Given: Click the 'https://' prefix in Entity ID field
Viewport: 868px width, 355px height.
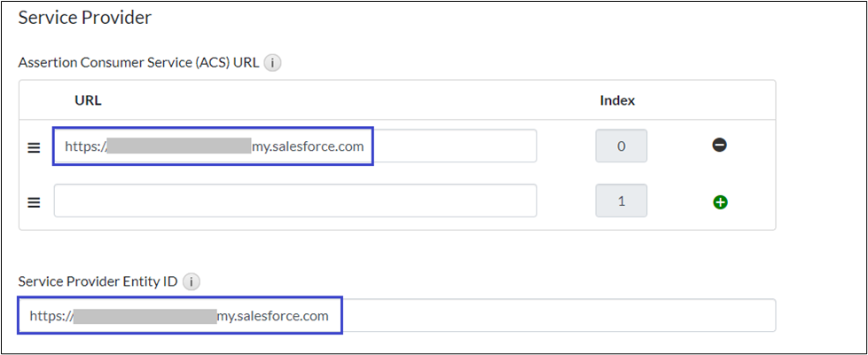Looking at the screenshot, I should tap(51, 315).
